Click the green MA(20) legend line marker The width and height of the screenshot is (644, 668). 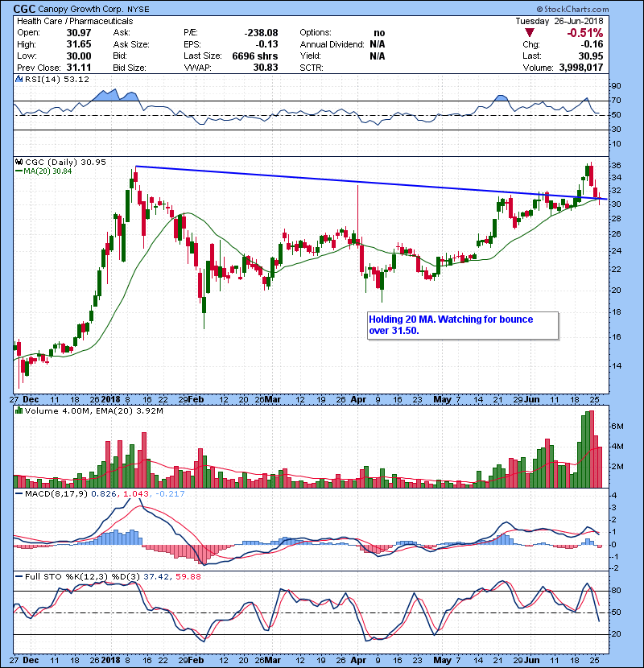point(19,171)
